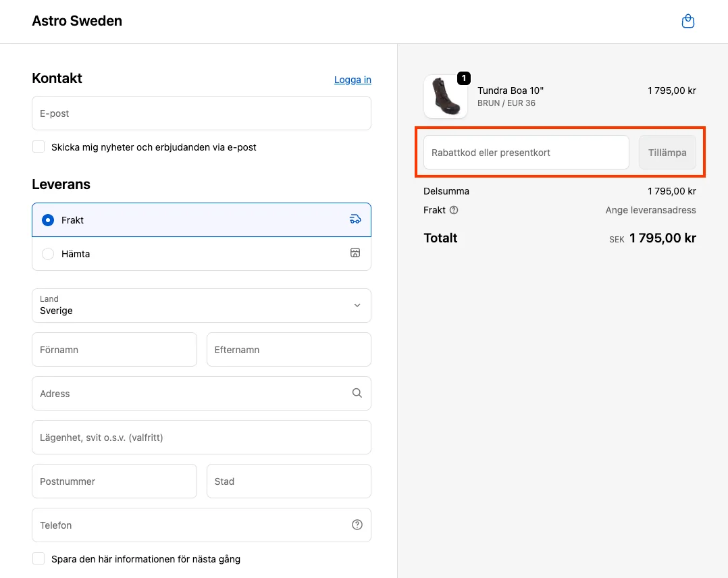Viewport: 728px width, 578px height.
Task: Click into the E-post input field
Action: tap(201, 113)
